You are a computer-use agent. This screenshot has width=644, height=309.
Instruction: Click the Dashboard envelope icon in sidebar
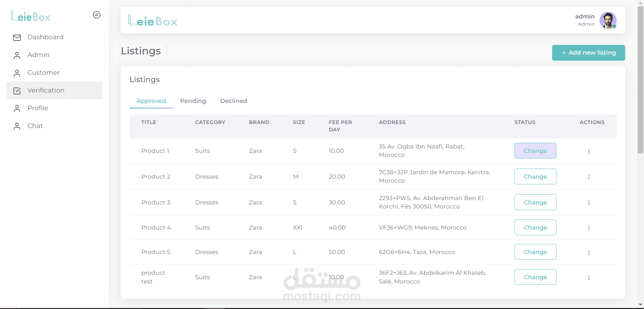[17, 38]
